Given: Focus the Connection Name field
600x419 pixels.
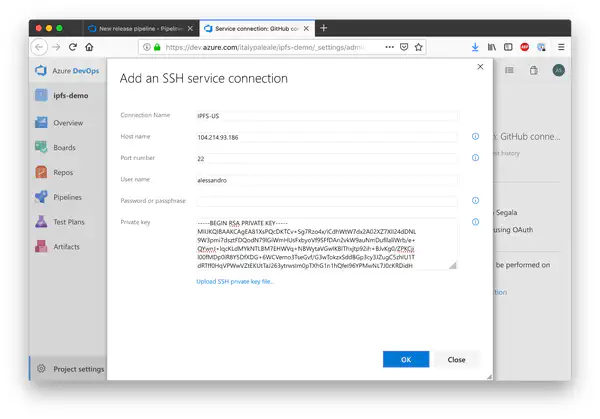Looking at the screenshot, I should click(x=326, y=116).
